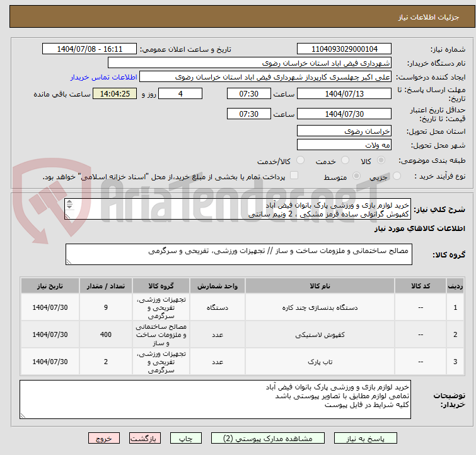Click the goods group text area

[238, 254]
